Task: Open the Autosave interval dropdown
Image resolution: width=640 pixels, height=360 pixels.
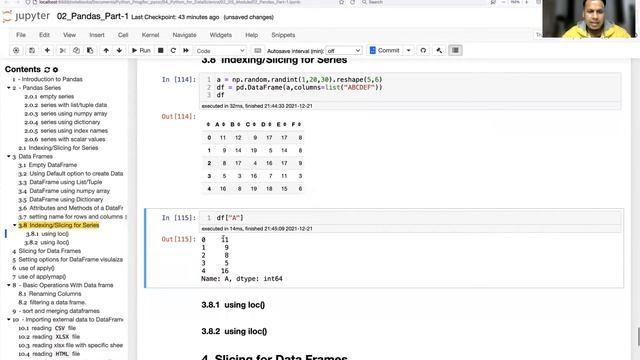Action: 344,51
